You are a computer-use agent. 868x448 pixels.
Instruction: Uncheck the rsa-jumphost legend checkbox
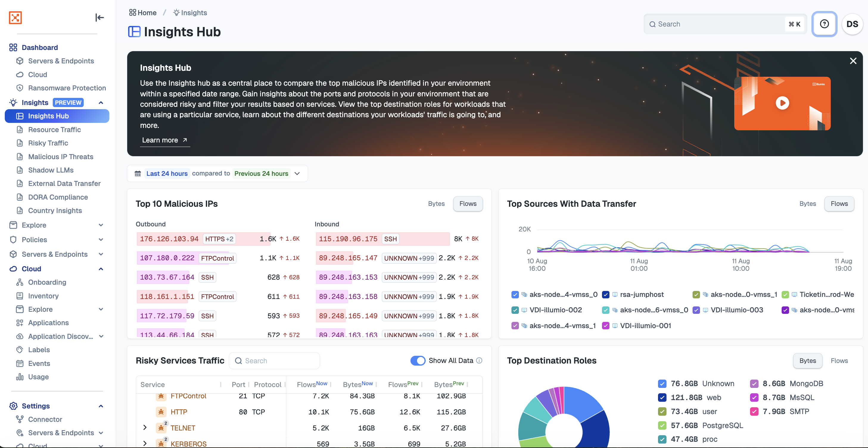pyautogui.click(x=606, y=295)
